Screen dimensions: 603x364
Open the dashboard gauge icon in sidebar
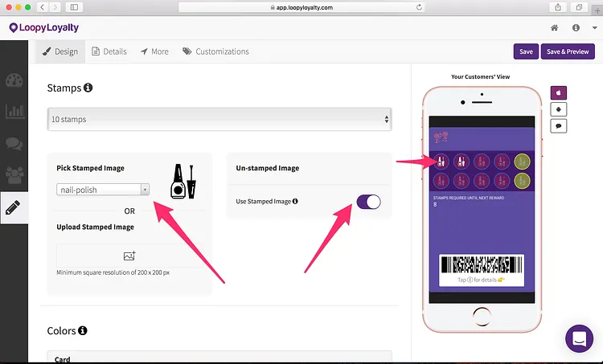pos(14,80)
